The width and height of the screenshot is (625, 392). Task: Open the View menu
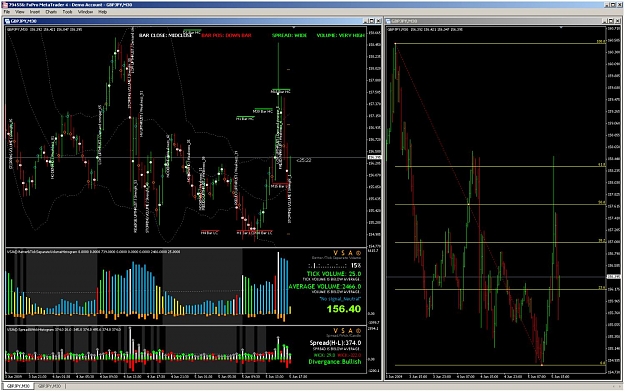tap(20, 12)
